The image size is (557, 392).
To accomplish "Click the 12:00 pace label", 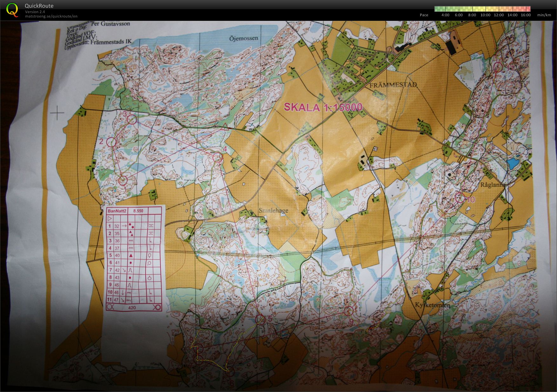I will tap(499, 15).
